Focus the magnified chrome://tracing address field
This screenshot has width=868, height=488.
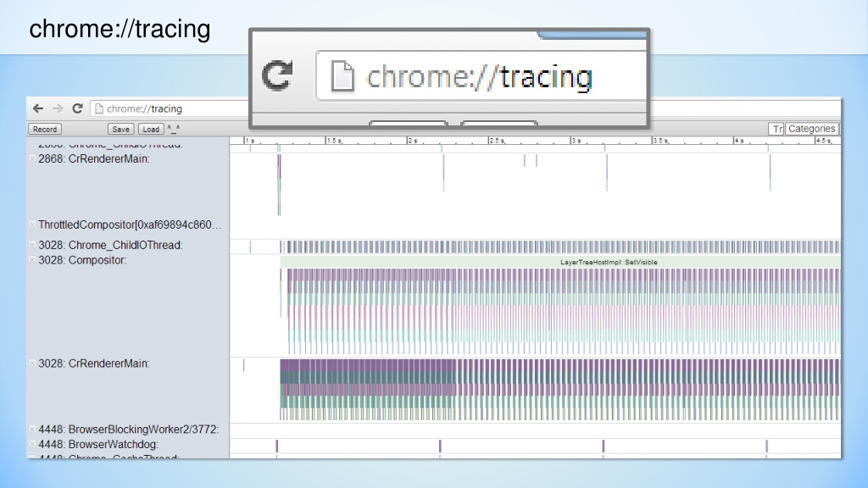(481, 75)
